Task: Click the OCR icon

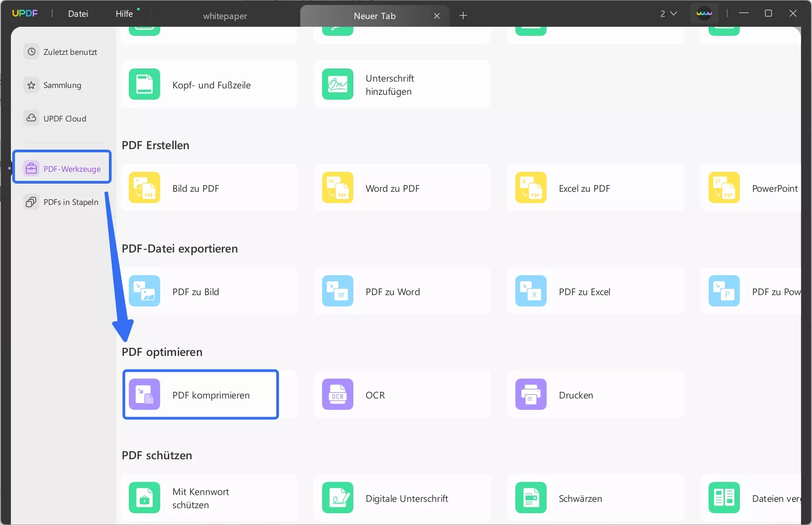Action: [x=338, y=394]
